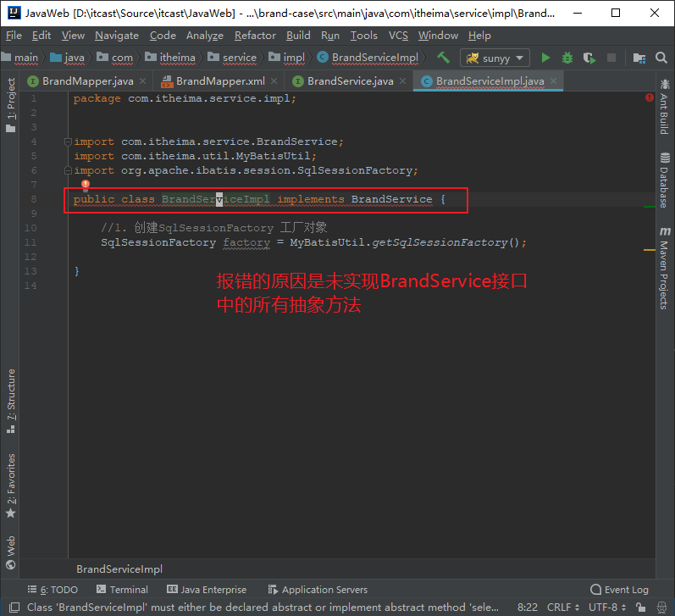Open the UTF-8 file encoding selector

[x=607, y=607]
